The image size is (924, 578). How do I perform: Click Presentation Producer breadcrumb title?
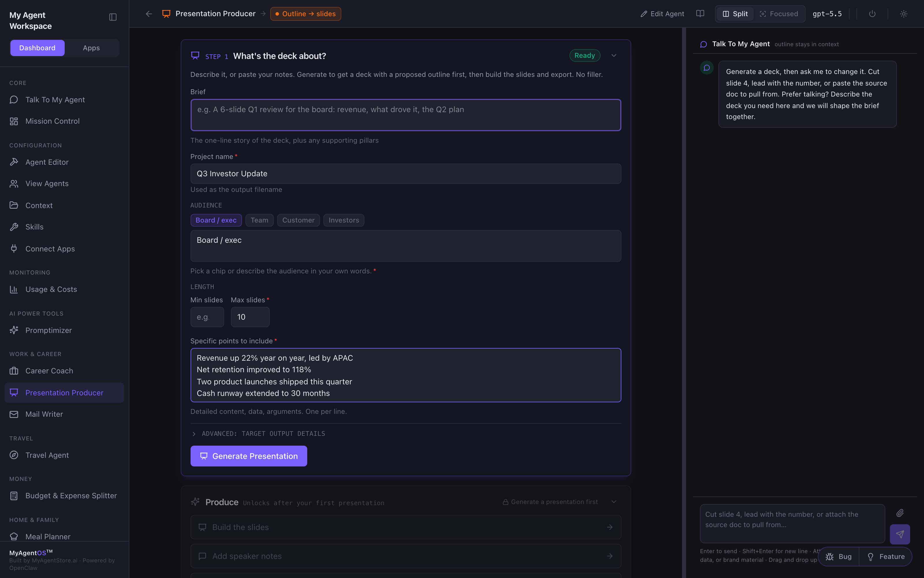tap(215, 14)
